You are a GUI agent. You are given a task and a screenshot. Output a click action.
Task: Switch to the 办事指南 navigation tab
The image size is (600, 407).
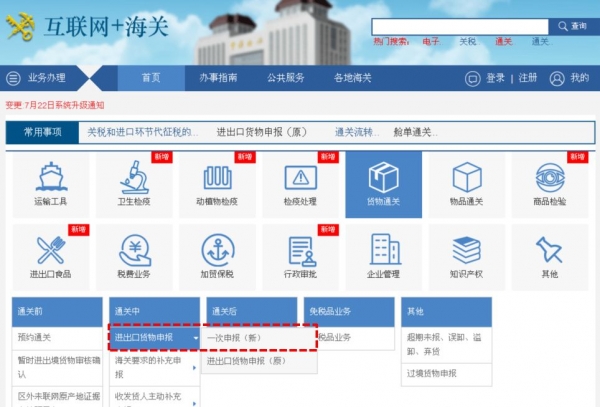point(217,78)
